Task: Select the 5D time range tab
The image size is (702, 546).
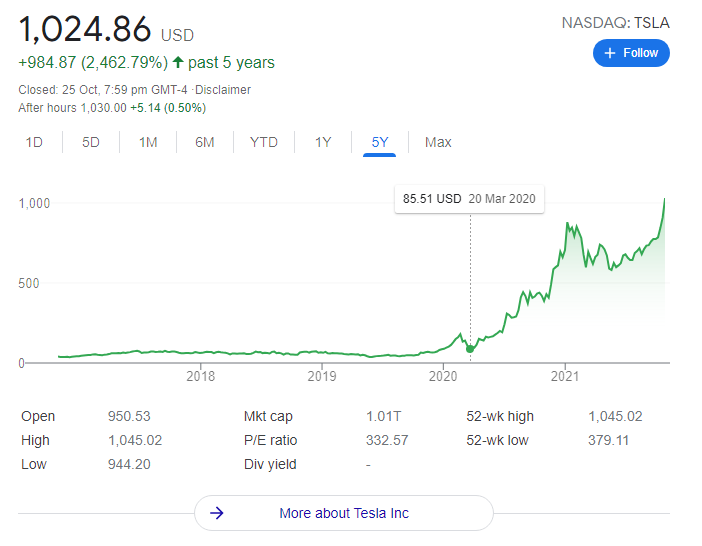Action: click(x=90, y=142)
